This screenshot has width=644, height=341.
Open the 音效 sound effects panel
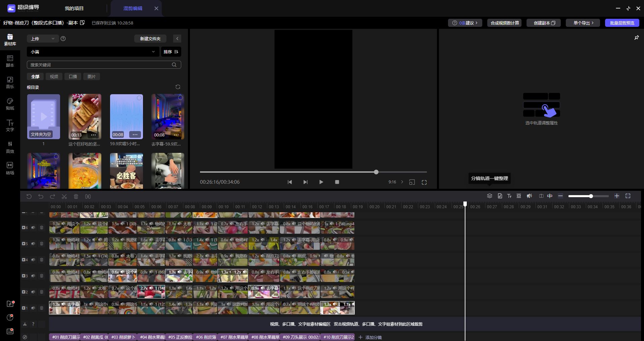10,147
